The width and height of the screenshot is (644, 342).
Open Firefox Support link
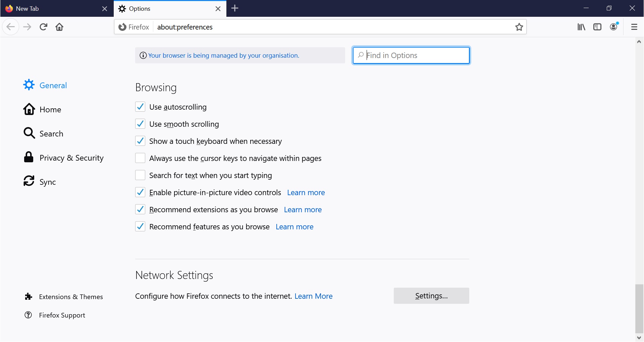point(55,315)
